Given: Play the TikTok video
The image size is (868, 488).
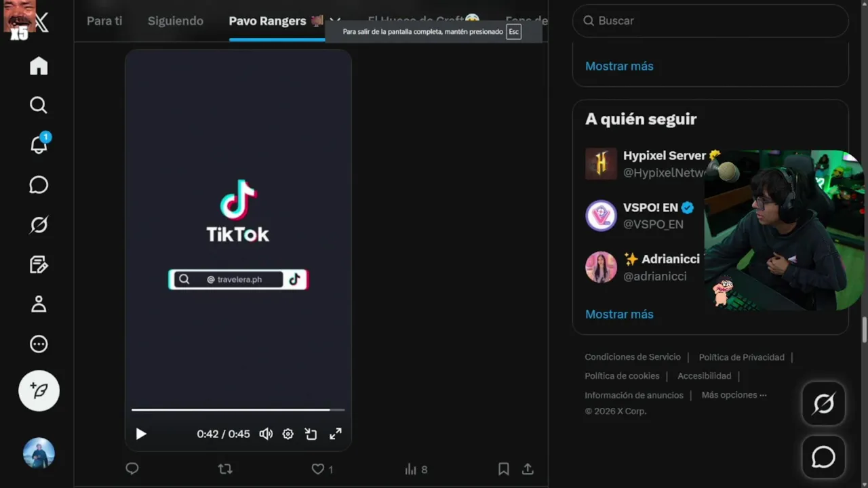Looking at the screenshot, I should (x=141, y=434).
